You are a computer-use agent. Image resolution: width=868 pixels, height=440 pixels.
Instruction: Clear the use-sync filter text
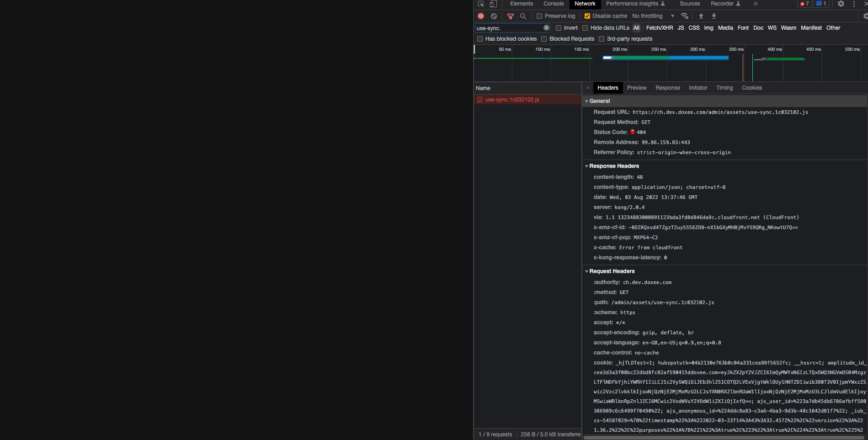pos(546,27)
